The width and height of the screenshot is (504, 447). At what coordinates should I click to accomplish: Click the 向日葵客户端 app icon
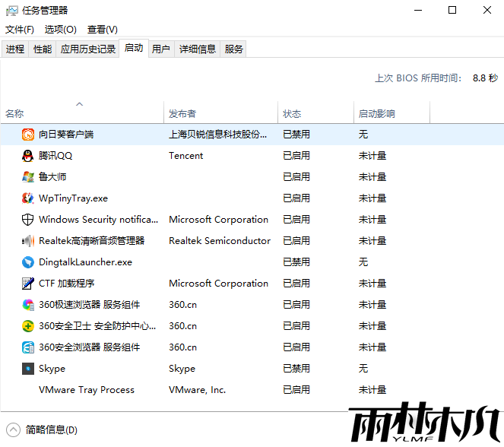27,135
